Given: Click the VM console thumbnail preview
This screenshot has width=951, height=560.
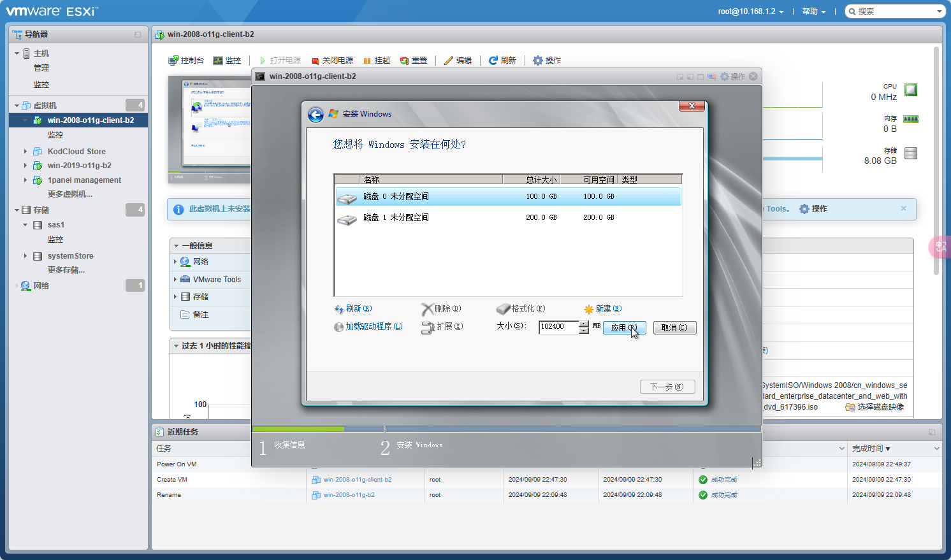Looking at the screenshot, I should click(x=210, y=129).
